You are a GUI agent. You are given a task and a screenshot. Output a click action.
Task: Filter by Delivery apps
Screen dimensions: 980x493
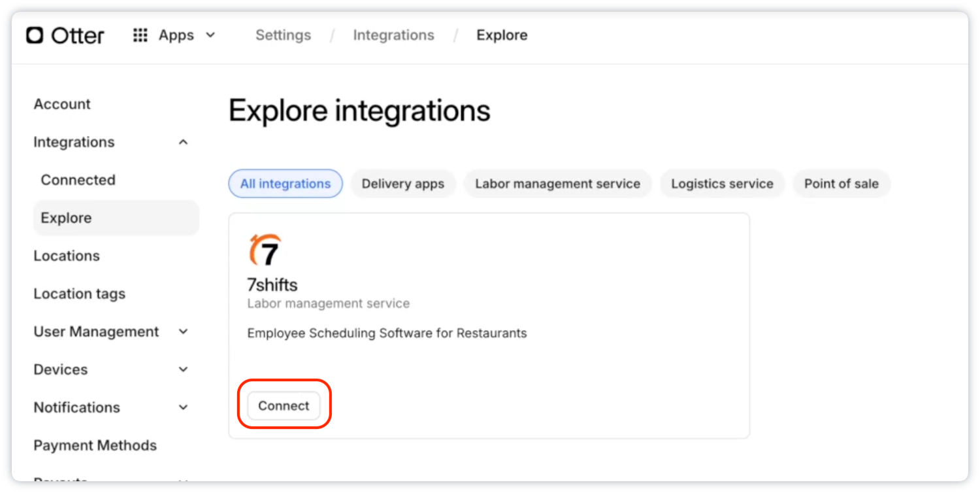[403, 184]
